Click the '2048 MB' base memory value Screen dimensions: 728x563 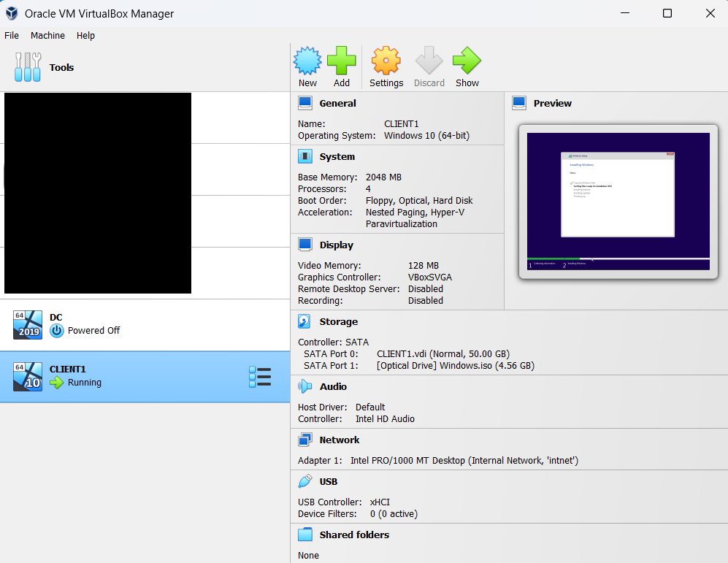tap(383, 177)
